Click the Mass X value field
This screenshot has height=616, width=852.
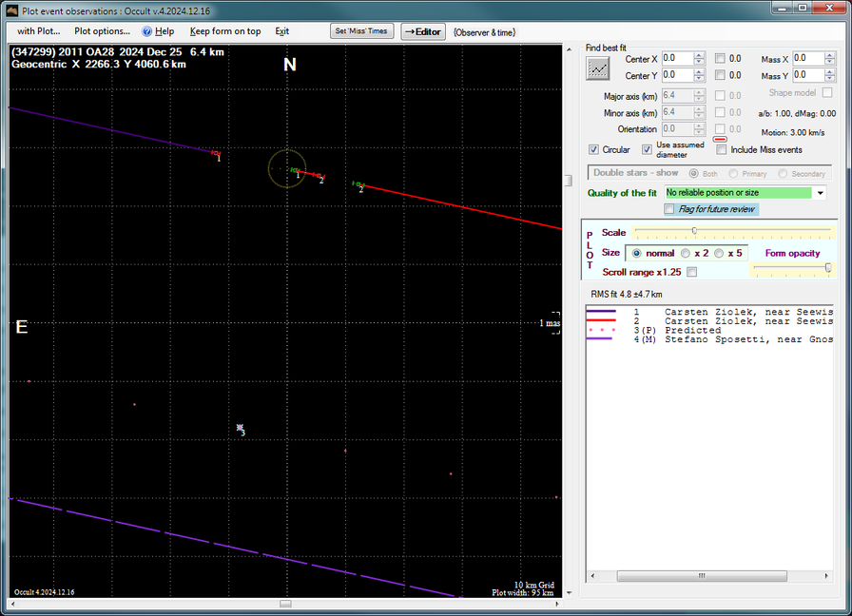tap(808, 58)
